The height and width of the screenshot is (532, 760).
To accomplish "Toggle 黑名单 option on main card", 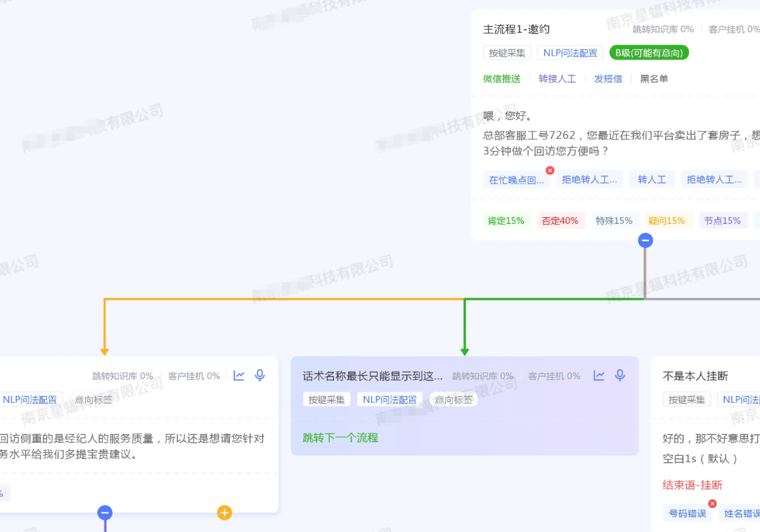I will coord(654,79).
